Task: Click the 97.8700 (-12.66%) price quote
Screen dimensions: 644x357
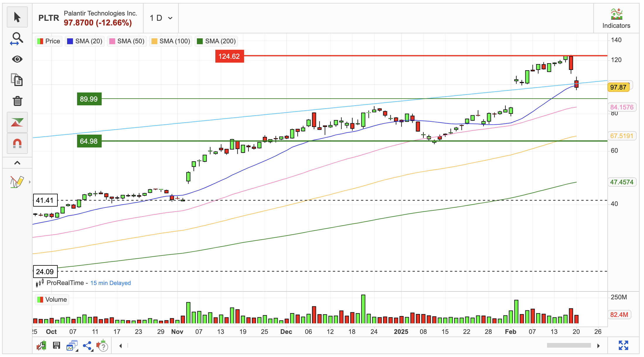Action: coord(98,23)
